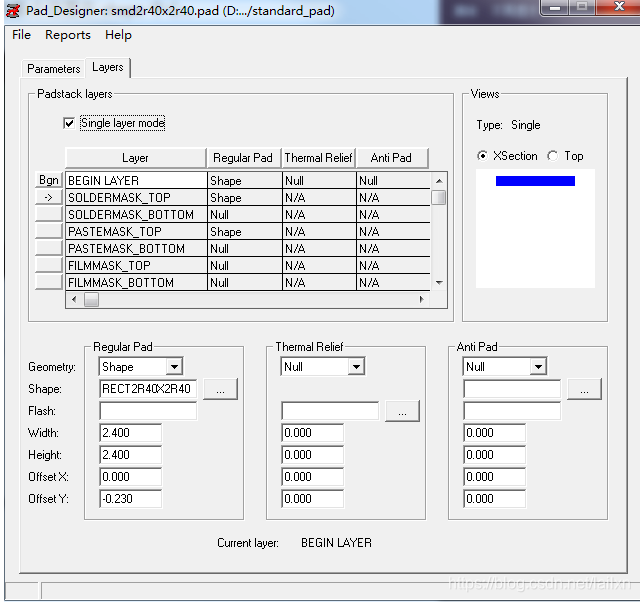Select the XSection view radio button
640x602 pixels.
[x=483, y=156]
